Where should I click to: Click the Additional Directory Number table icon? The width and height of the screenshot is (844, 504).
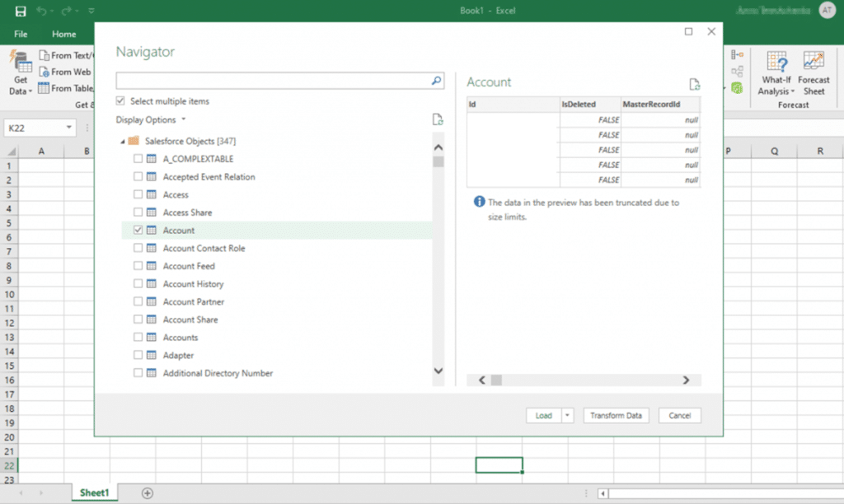pos(152,373)
